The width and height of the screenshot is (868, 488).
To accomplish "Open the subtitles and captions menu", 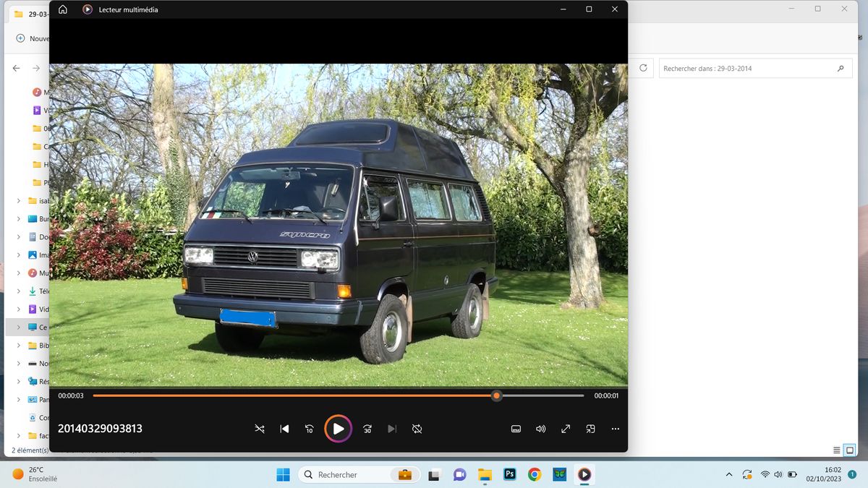I will pyautogui.click(x=516, y=429).
